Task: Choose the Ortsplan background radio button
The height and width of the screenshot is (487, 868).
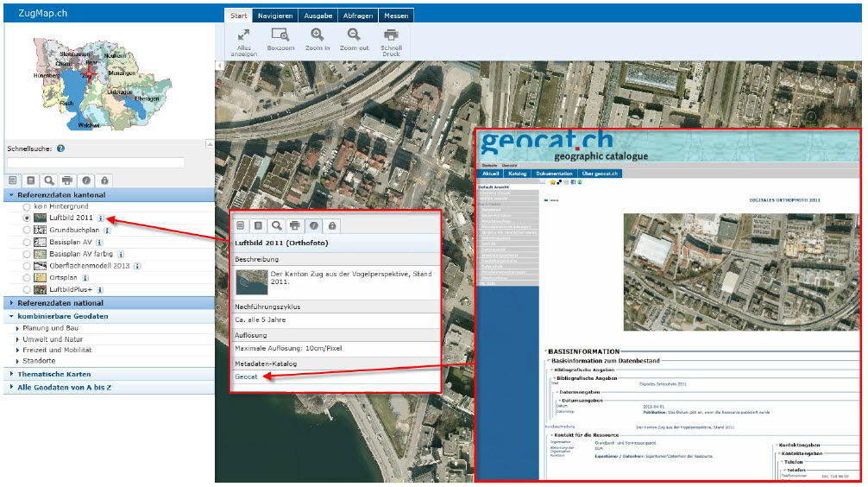Action: coord(27,278)
